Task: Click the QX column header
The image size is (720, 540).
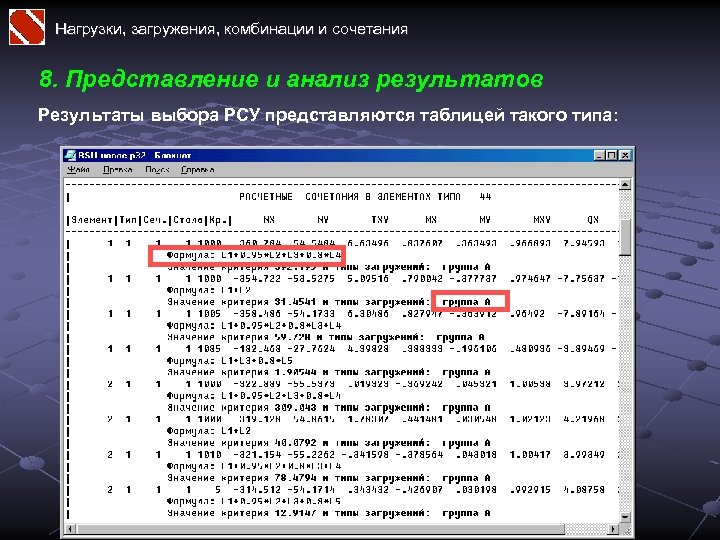Action: (x=593, y=220)
